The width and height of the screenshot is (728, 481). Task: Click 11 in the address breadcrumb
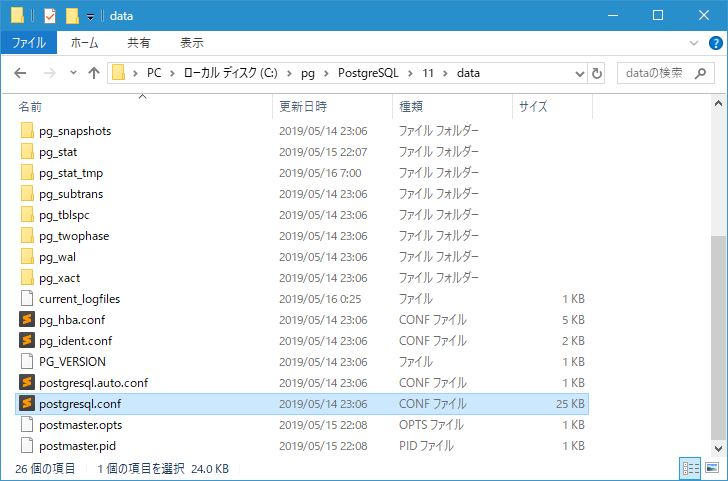click(x=428, y=73)
